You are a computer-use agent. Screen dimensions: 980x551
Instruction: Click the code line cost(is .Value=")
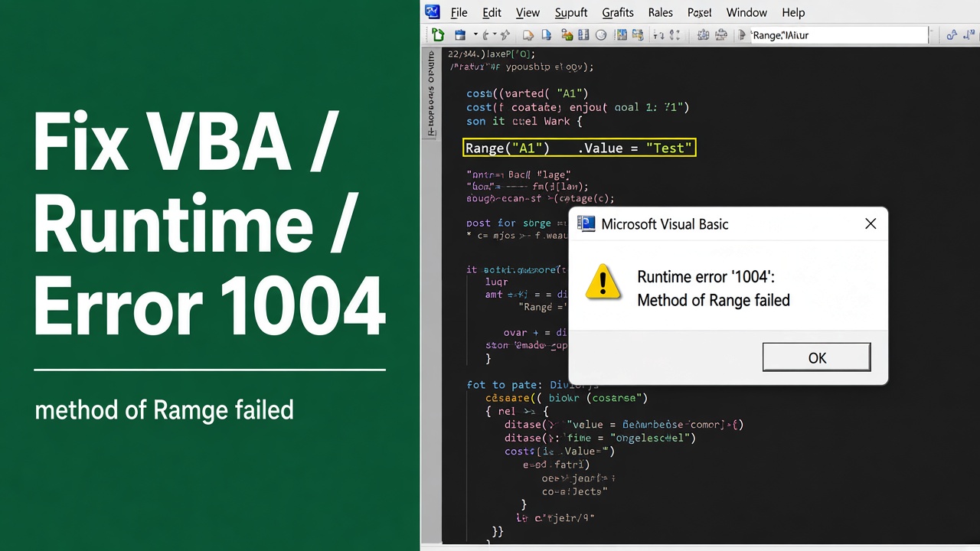(x=560, y=452)
